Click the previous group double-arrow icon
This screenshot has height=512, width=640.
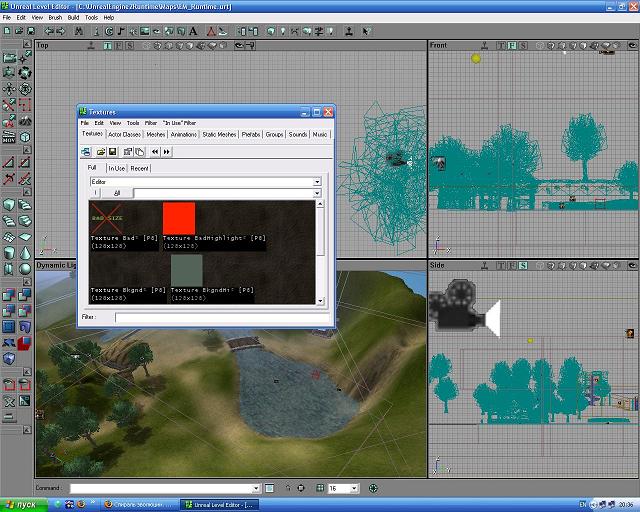pos(154,151)
